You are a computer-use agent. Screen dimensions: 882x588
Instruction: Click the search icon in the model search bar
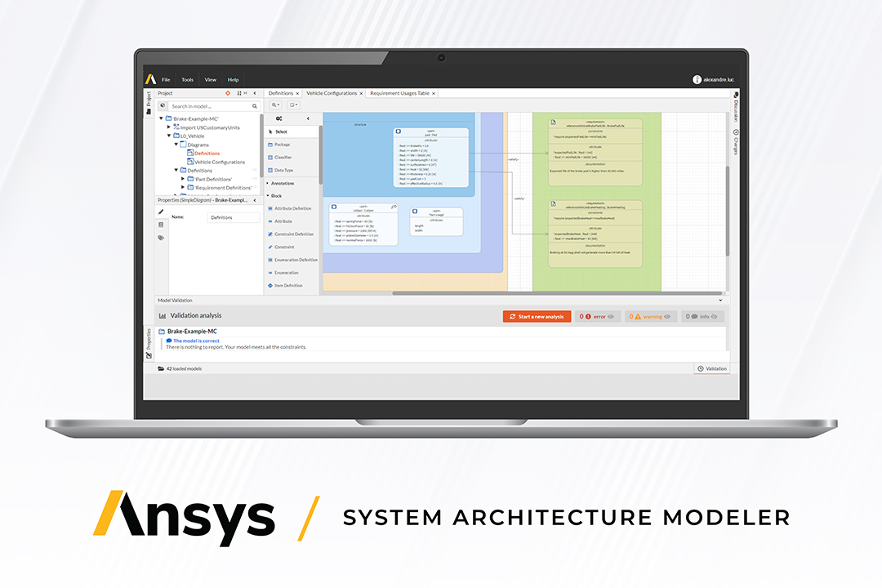pyautogui.click(x=253, y=106)
